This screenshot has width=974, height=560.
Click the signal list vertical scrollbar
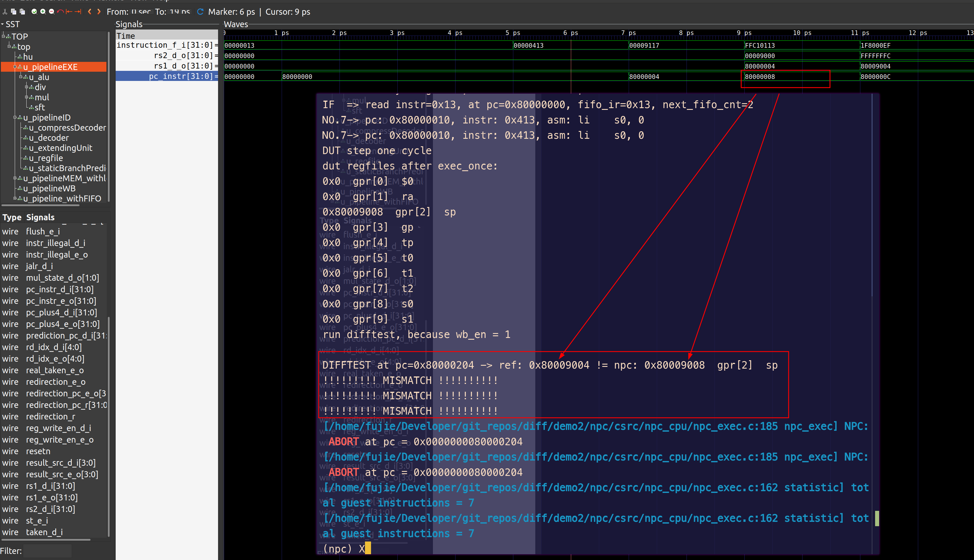tap(109, 426)
